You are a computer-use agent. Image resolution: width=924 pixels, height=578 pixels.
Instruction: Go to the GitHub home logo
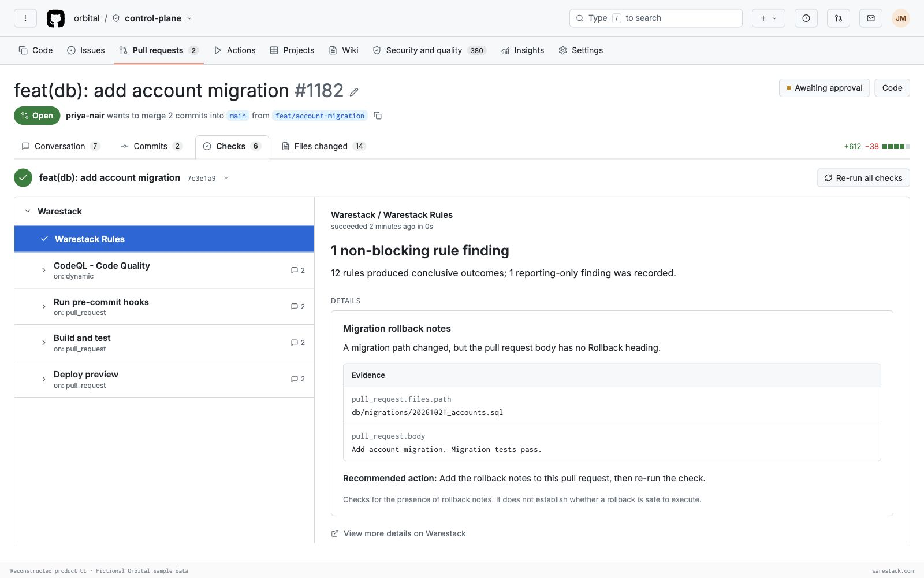[55, 18]
